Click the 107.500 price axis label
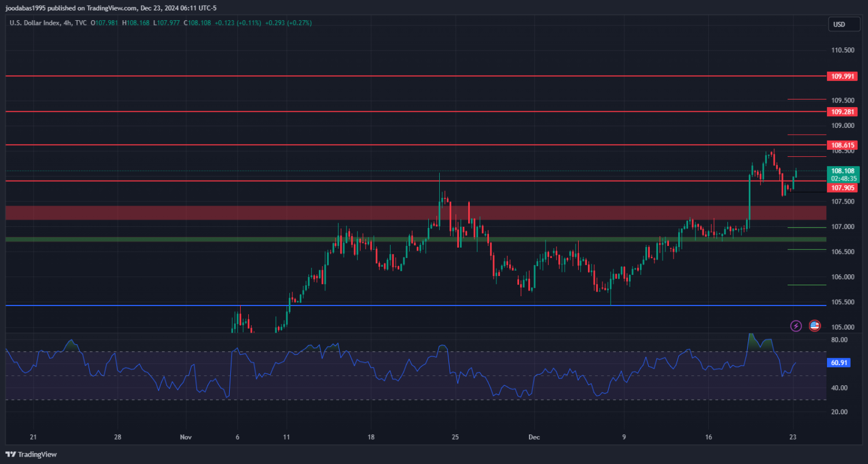Image resolution: width=868 pixels, height=464 pixels. pyautogui.click(x=843, y=201)
